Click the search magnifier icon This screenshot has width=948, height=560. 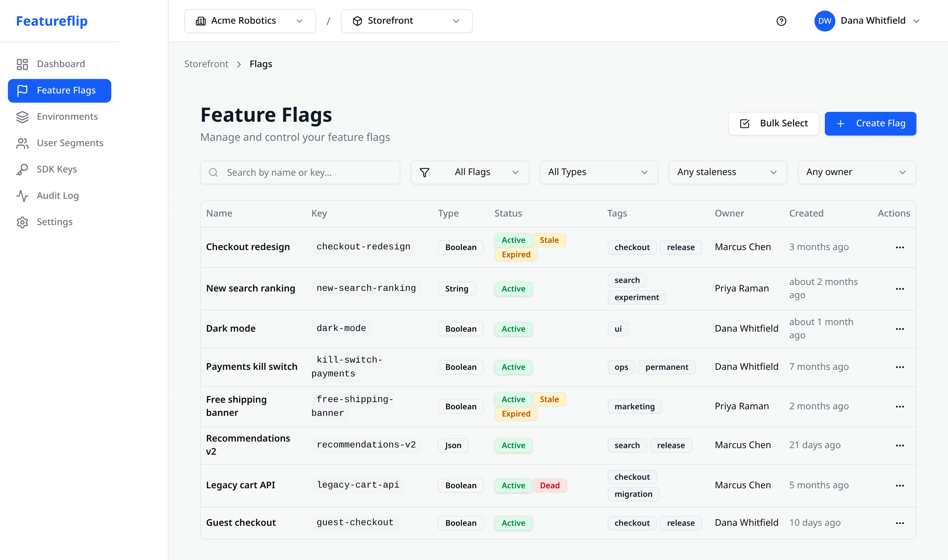[x=213, y=172]
